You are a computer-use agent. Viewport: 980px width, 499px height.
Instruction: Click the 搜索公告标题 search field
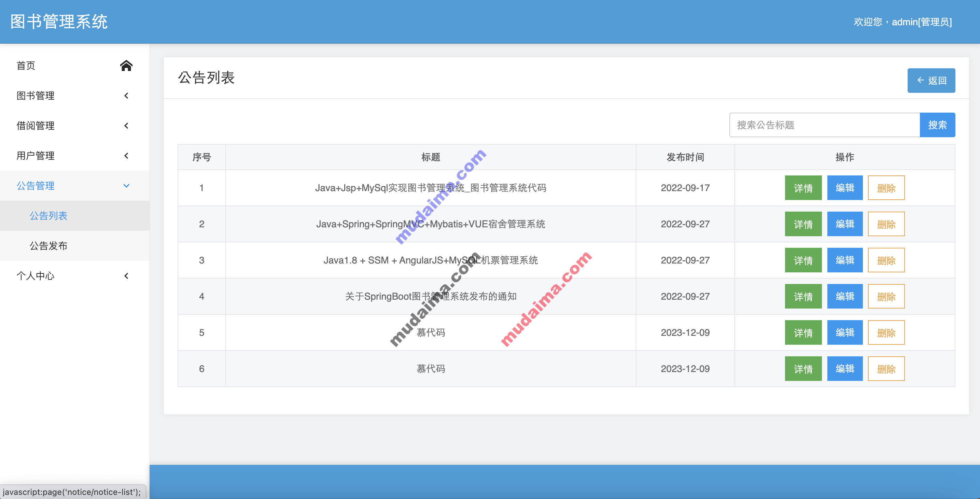pyautogui.click(x=824, y=125)
